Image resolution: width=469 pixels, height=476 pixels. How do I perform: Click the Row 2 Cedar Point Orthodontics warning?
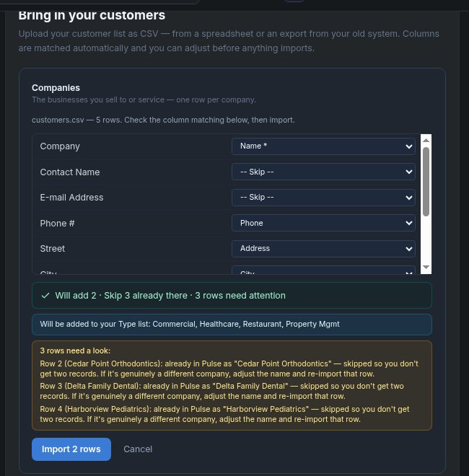tap(229, 369)
